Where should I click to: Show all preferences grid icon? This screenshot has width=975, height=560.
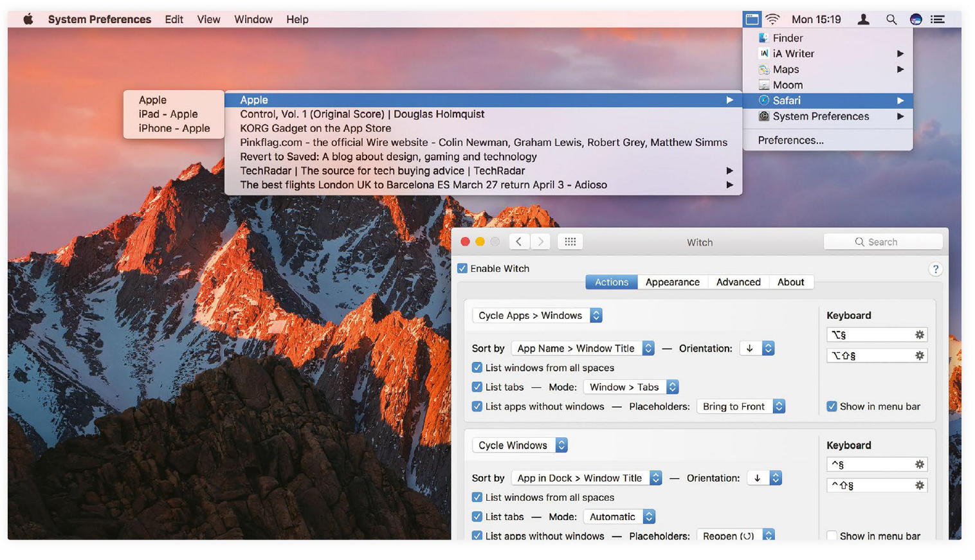click(570, 242)
